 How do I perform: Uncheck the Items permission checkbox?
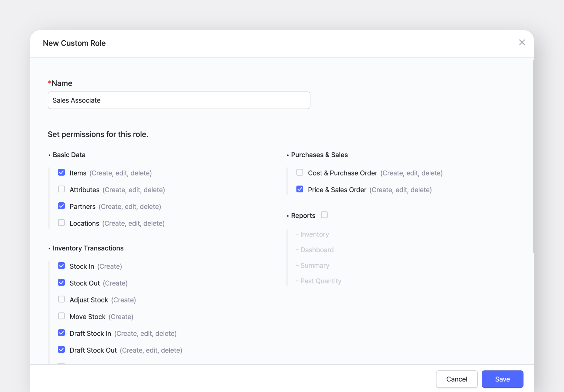click(61, 172)
